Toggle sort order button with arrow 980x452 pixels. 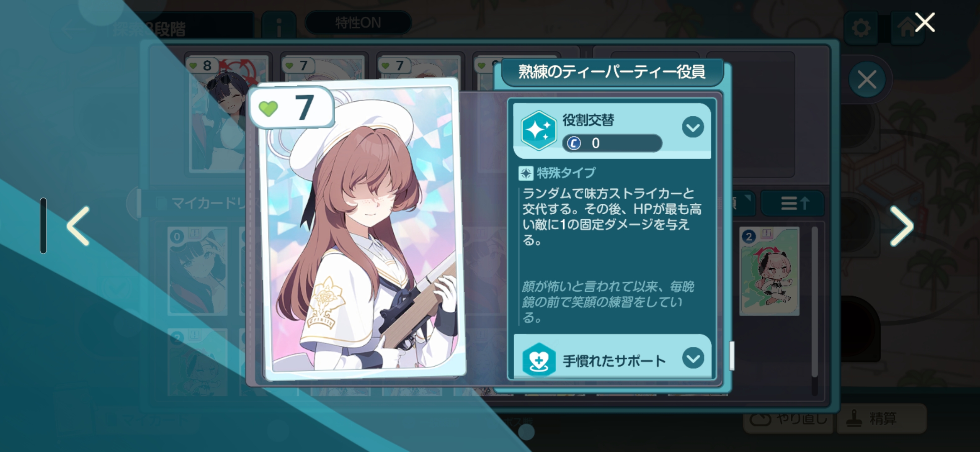click(x=793, y=203)
